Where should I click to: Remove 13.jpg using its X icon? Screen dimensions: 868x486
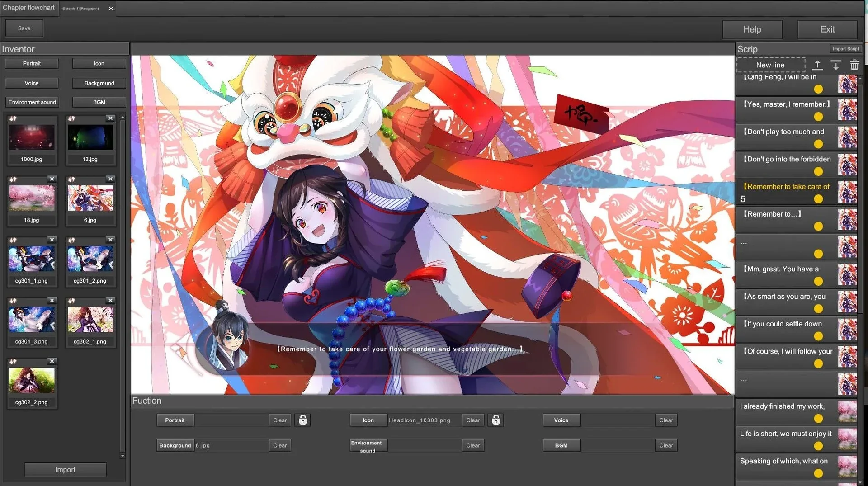pyautogui.click(x=110, y=118)
